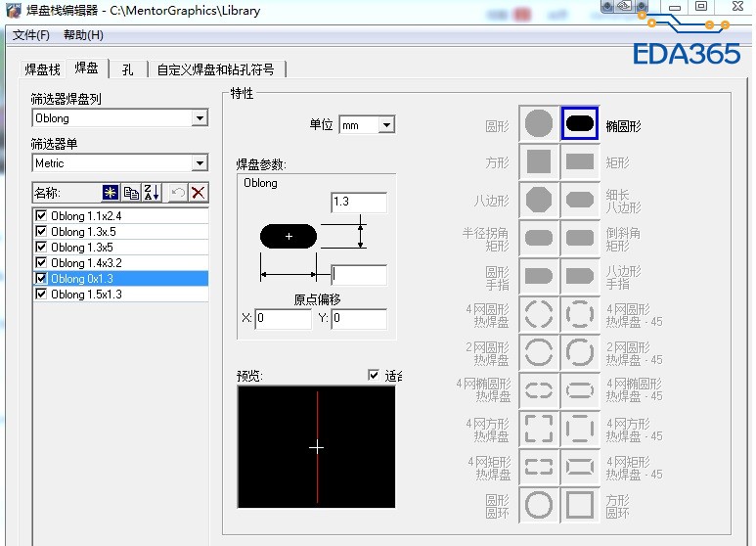756x546 pixels.
Task: Toggle checkbox for Oblong 0x1.3
Action: click(x=41, y=278)
